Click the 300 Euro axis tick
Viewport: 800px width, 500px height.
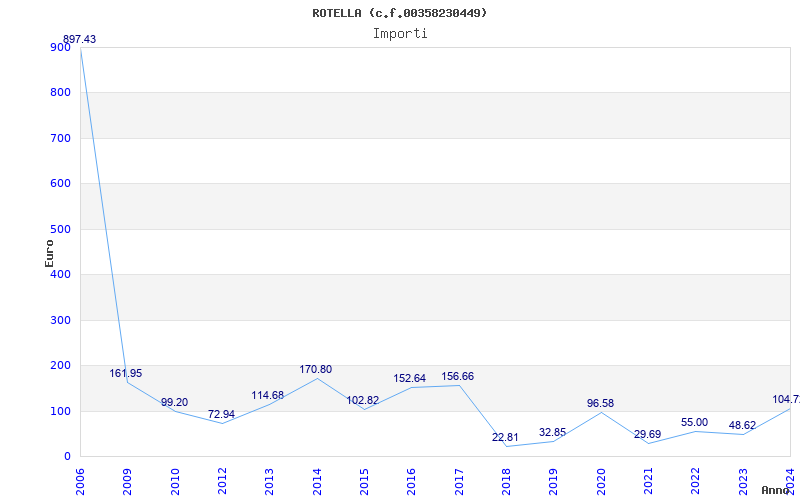point(60,320)
